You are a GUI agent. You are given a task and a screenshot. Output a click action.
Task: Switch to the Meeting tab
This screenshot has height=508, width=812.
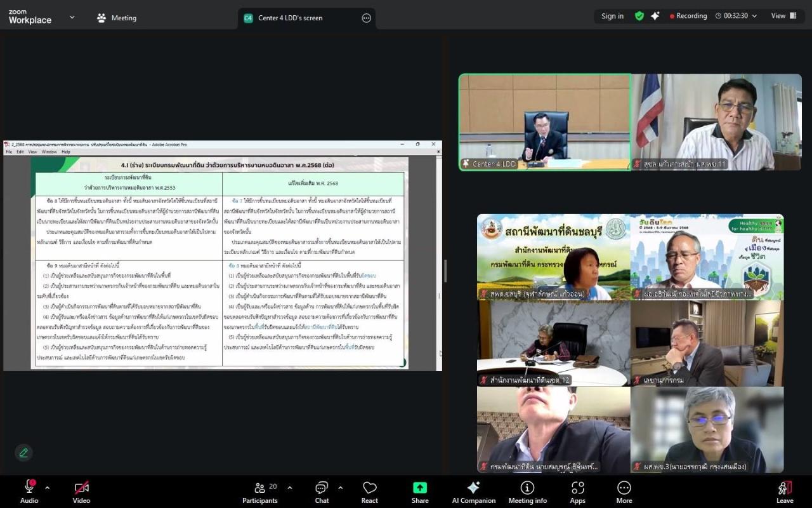pos(117,18)
